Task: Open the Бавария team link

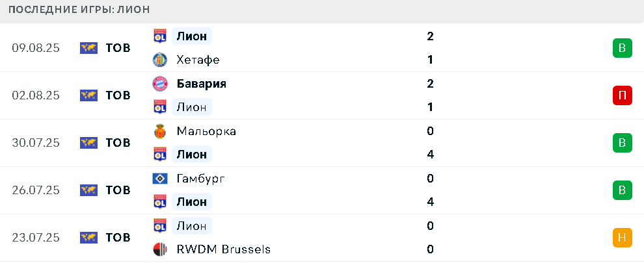Action: [x=201, y=84]
